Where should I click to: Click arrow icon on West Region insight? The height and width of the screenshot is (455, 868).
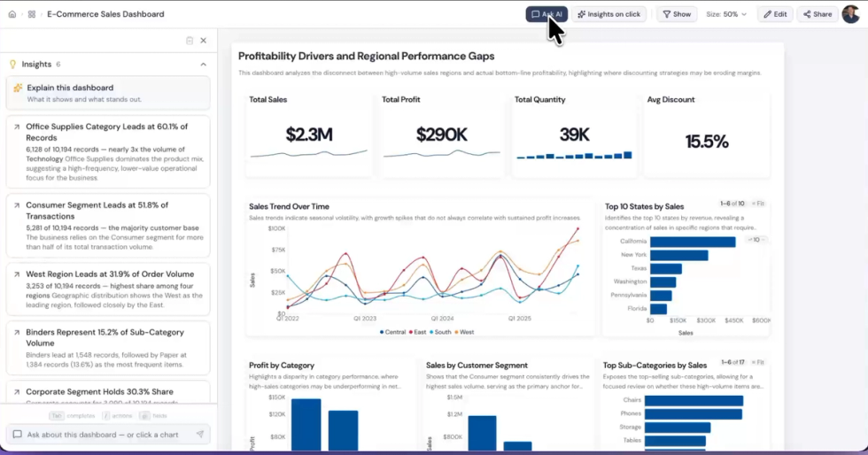coord(17,274)
